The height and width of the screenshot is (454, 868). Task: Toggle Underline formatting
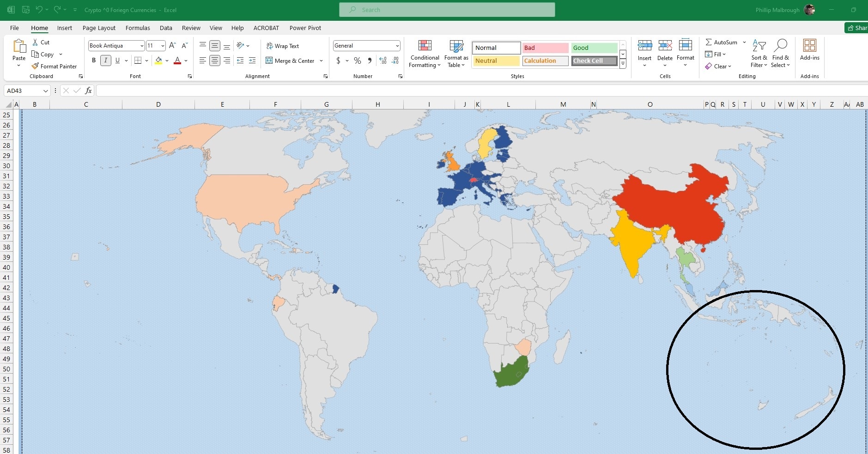pyautogui.click(x=117, y=61)
